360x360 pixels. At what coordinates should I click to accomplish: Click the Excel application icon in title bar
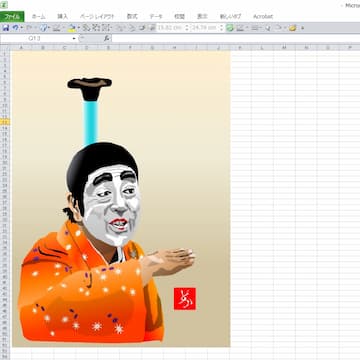4,5
